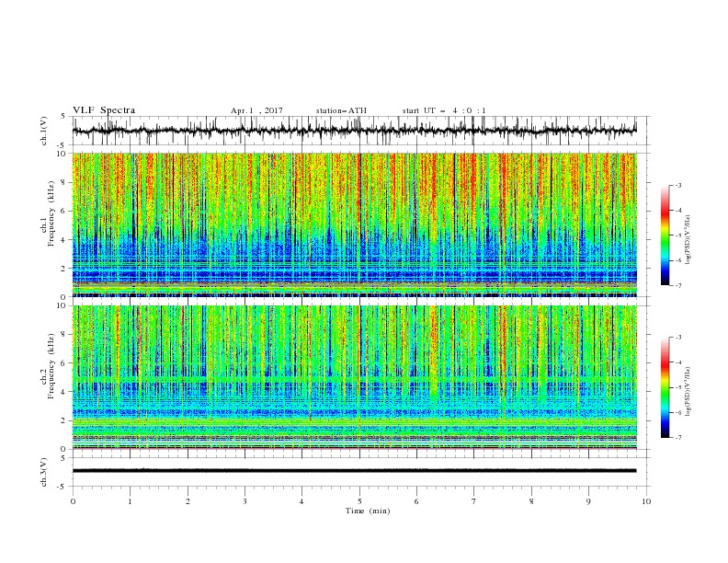The width and height of the screenshot is (728, 563).
Task: Click the 'Time (min)' axis label
Action: pyautogui.click(x=368, y=511)
